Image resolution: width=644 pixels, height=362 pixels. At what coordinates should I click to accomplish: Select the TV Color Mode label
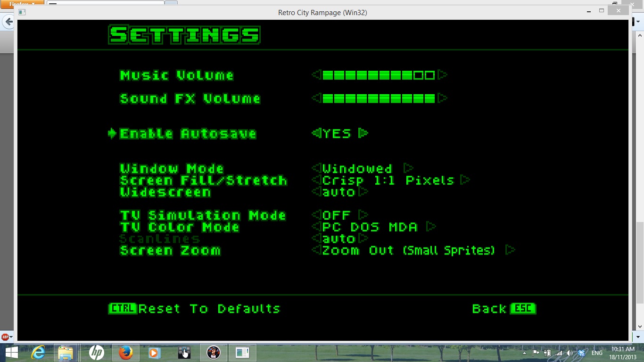tap(180, 227)
